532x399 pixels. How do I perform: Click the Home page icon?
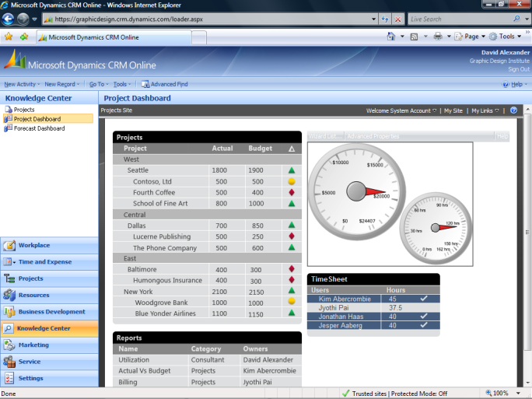(x=391, y=37)
